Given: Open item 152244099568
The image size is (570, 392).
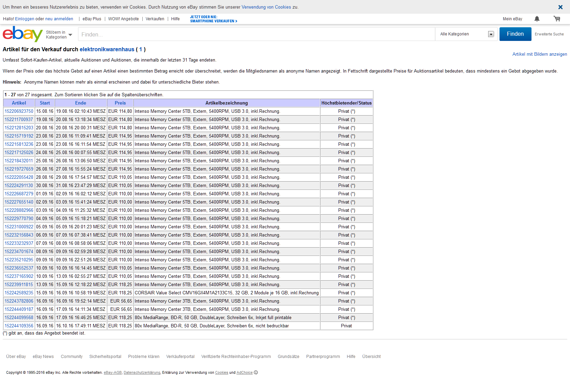Looking at the screenshot, I should [x=19, y=318].
